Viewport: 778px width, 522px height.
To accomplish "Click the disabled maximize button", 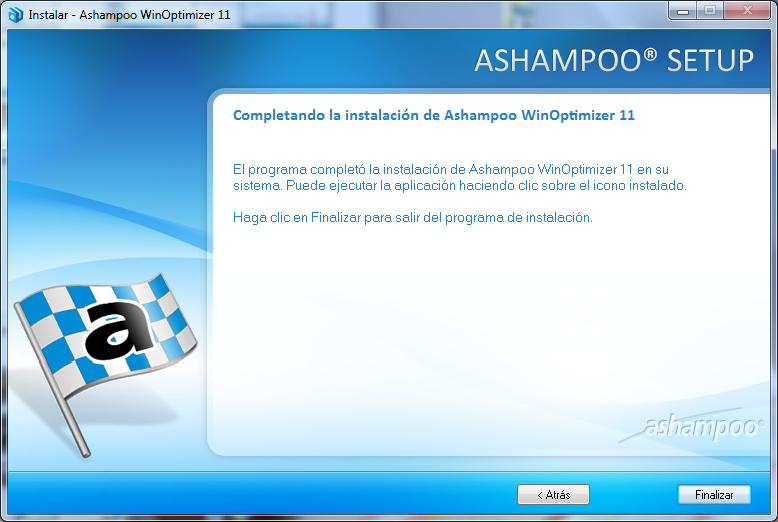I will (710, 10).
